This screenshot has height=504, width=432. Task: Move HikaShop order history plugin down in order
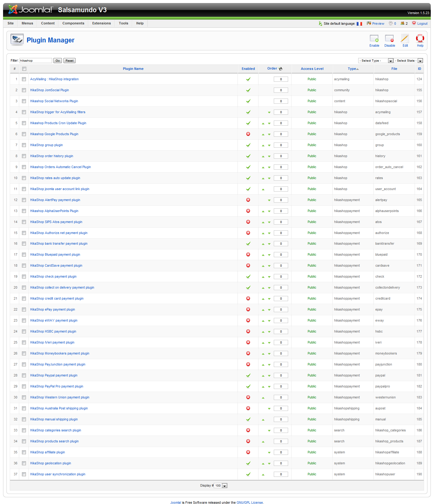click(269, 157)
